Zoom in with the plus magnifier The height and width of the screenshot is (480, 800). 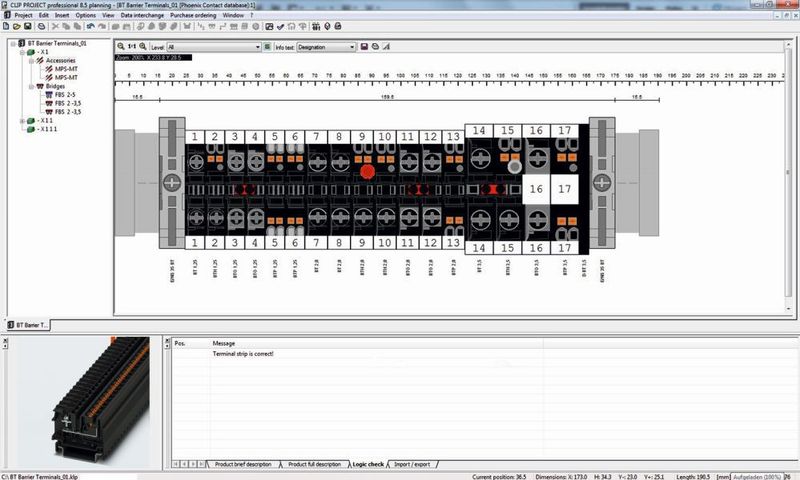(x=143, y=46)
